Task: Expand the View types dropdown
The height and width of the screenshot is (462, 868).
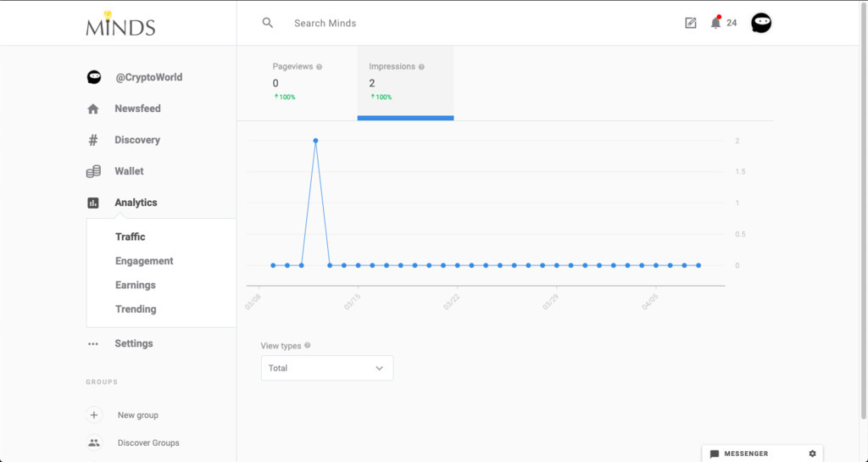Action: [x=327, y=368]
